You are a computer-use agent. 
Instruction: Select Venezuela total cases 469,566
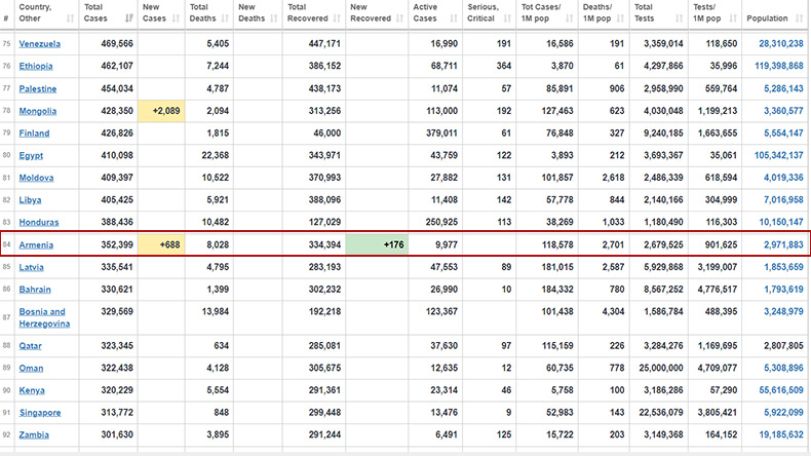click(117, 43)
